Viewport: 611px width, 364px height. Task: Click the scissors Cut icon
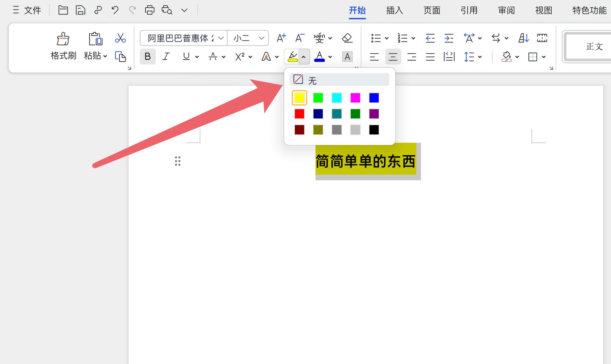coord(120,38)
